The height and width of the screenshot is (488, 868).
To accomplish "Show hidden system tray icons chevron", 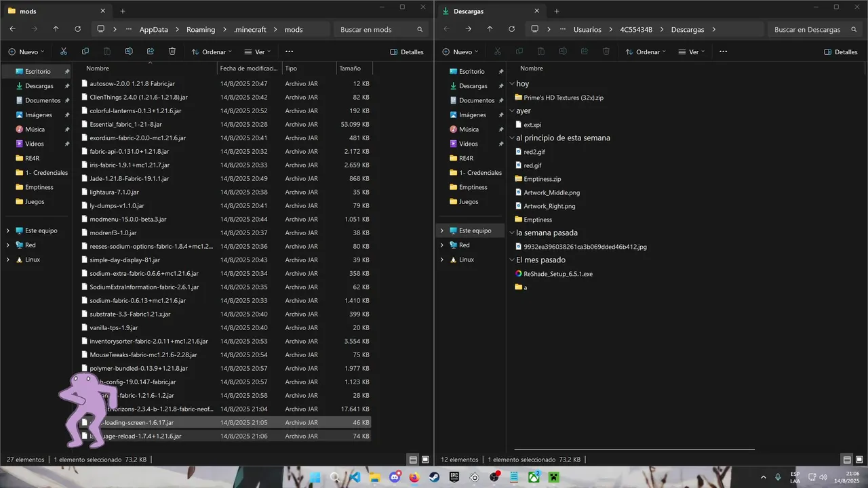I will tap(763, 477).
